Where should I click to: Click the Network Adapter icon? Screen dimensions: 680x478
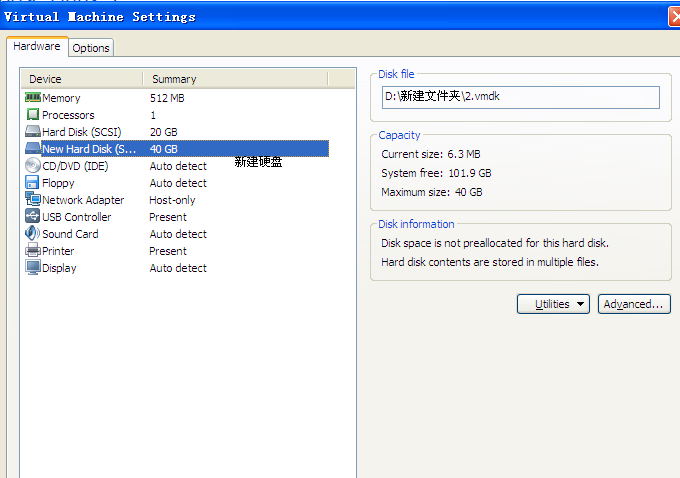33,199
